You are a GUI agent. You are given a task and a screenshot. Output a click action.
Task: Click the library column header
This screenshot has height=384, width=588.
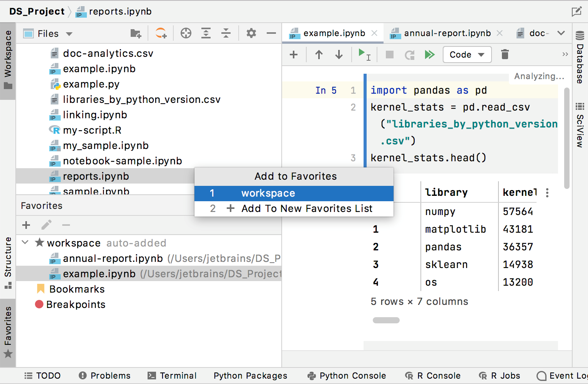(446, 192)
